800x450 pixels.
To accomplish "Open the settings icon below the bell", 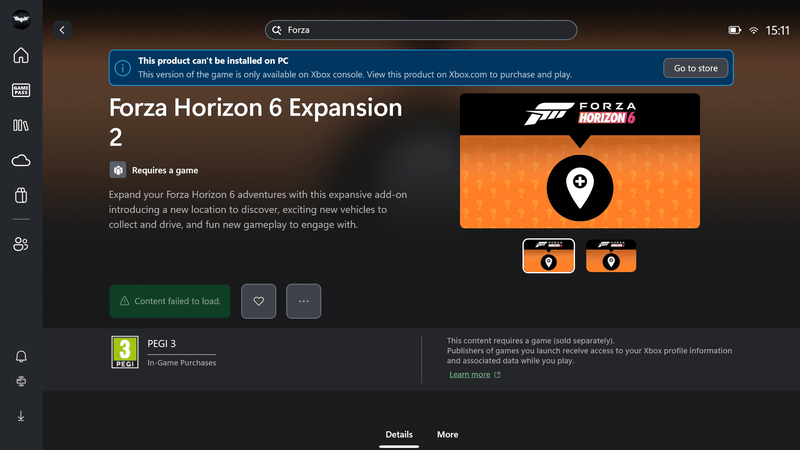I will point(21,381).
